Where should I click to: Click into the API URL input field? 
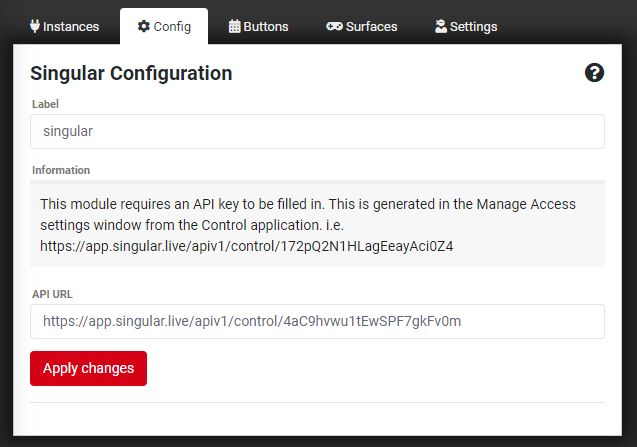pyautogui.click(x=317, y=321)
